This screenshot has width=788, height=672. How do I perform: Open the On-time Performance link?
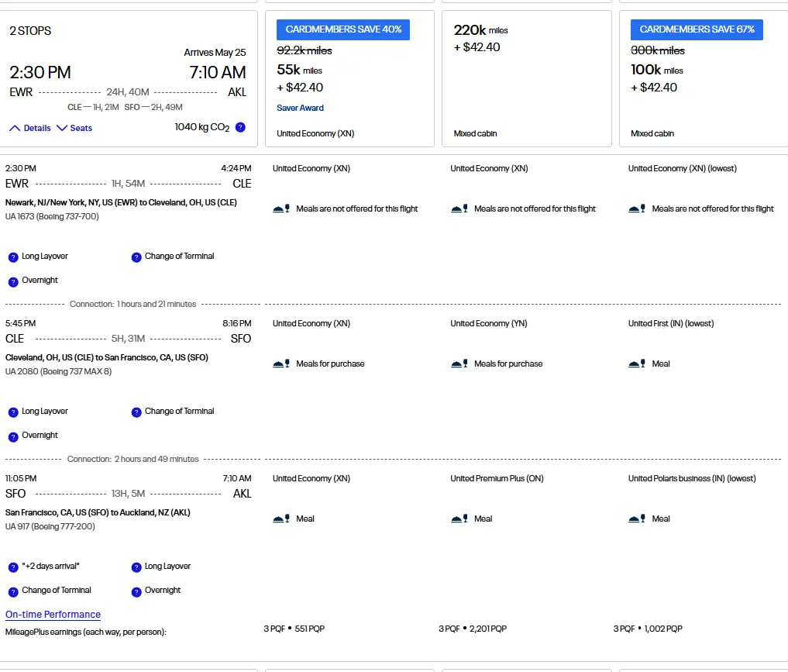[x=53, y=614]
